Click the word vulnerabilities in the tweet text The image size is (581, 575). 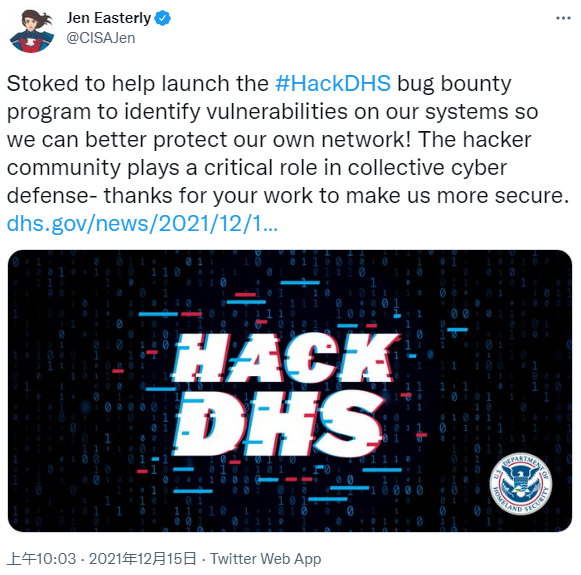click(x=277, y=112)
